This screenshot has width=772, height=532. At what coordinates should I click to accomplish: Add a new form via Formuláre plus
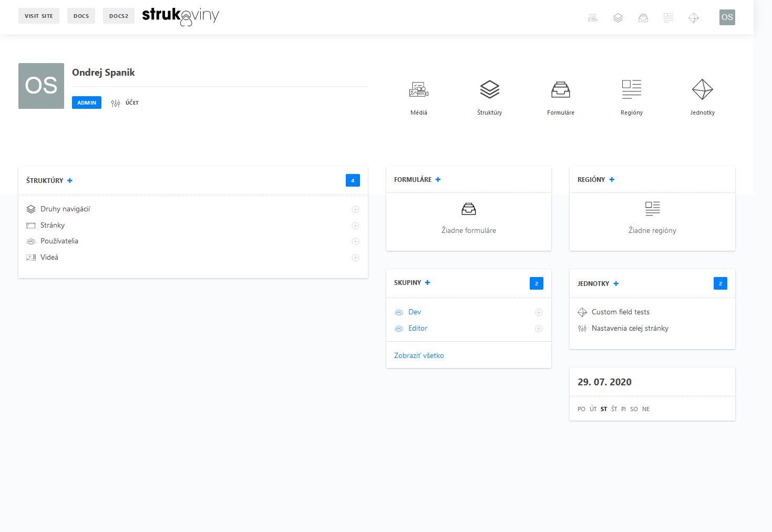pos(438,179)
